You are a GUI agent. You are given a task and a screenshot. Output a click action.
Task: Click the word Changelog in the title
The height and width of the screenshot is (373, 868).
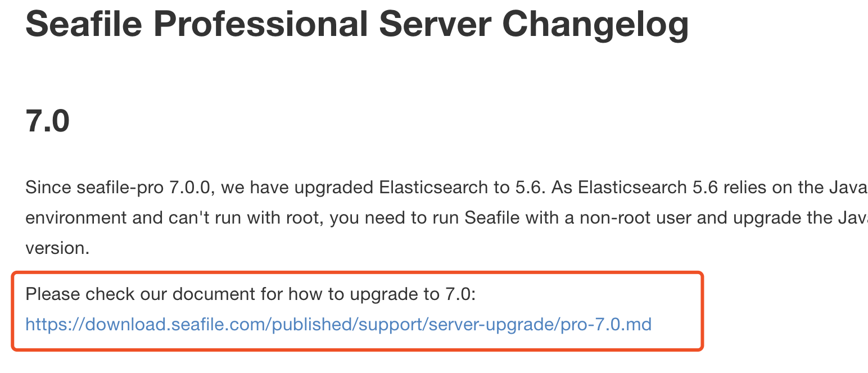(x=595, y=24)
